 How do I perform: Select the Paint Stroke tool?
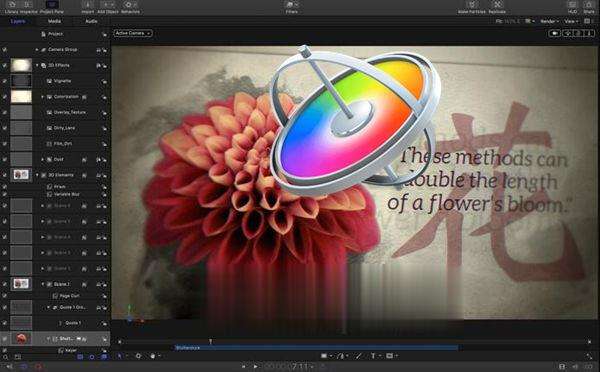pos(359,356)
